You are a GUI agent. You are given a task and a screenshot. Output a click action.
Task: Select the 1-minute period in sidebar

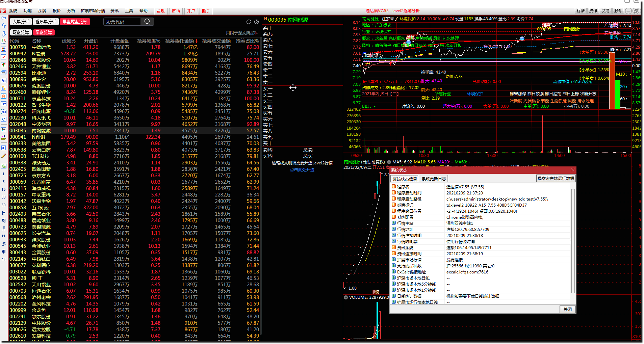tap(3, 174)
